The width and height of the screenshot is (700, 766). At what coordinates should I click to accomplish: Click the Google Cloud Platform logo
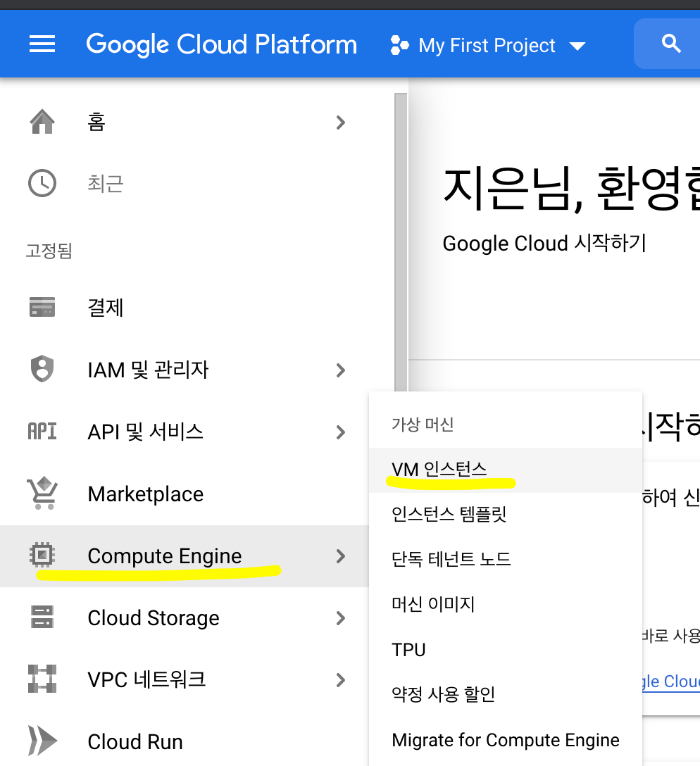click(221, 44)
